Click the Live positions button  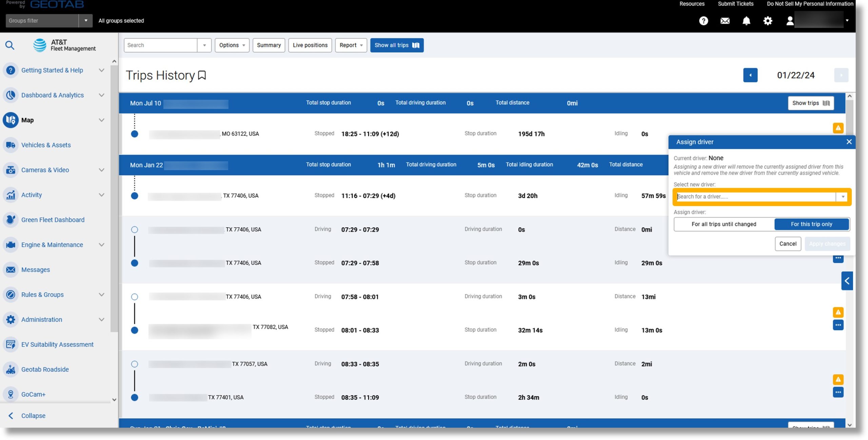pyautogui.click(x=310, y=45)
